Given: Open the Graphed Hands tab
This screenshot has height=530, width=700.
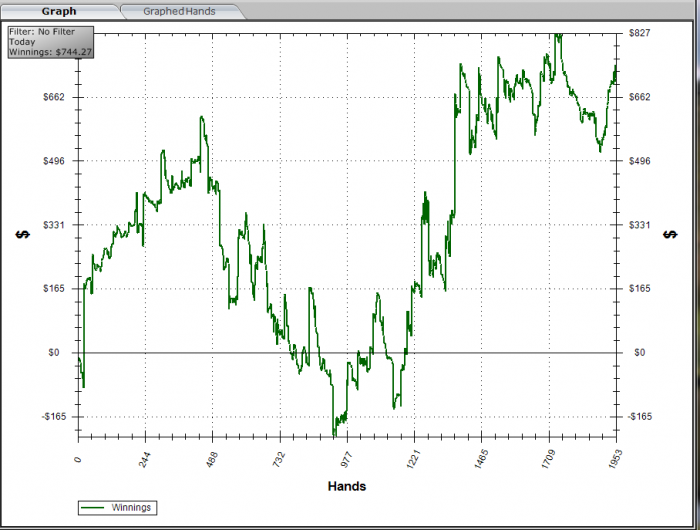Looking at the screenshot, I should 179,11.
